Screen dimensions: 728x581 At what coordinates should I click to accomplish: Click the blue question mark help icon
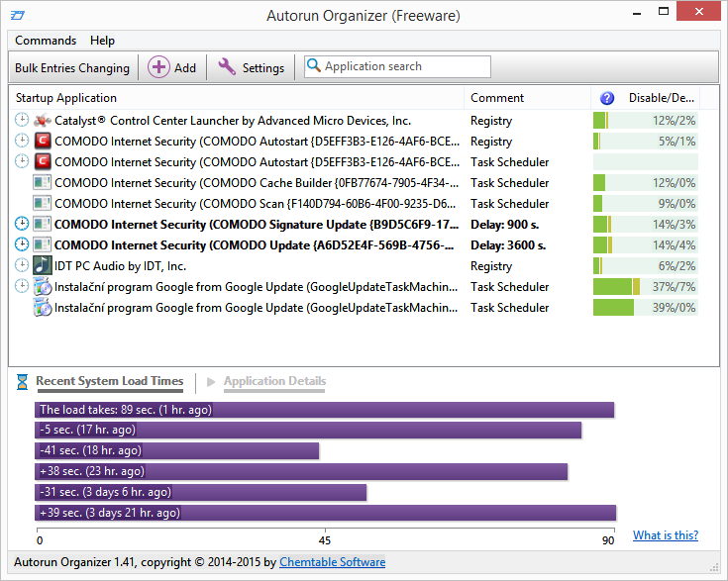[607, 98]
